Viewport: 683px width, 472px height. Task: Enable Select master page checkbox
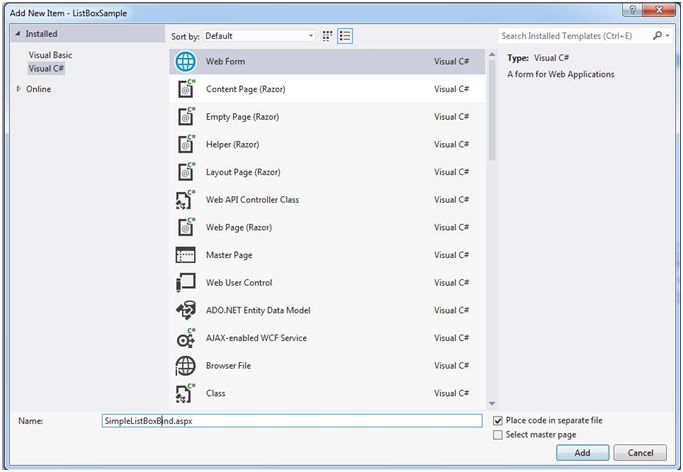498,435
